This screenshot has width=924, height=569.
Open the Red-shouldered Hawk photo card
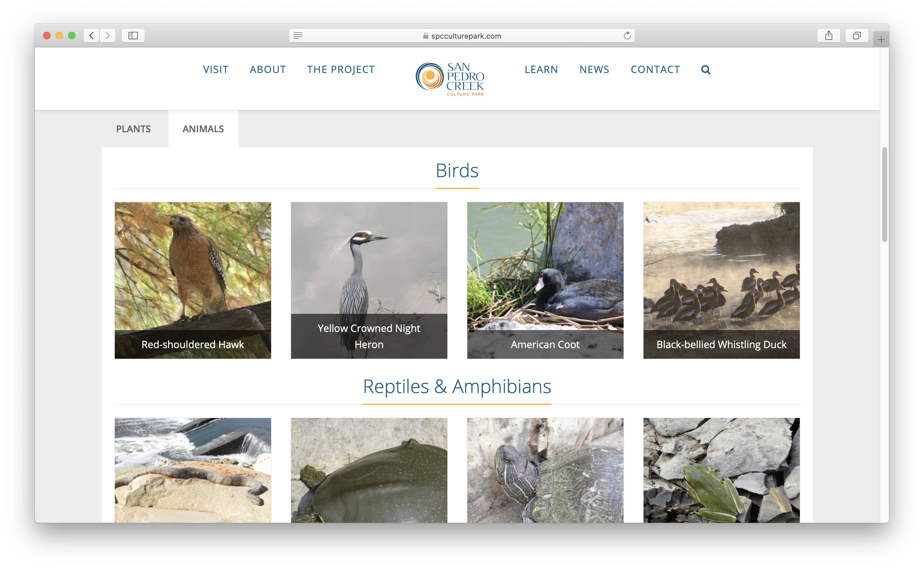coord(192,280)
